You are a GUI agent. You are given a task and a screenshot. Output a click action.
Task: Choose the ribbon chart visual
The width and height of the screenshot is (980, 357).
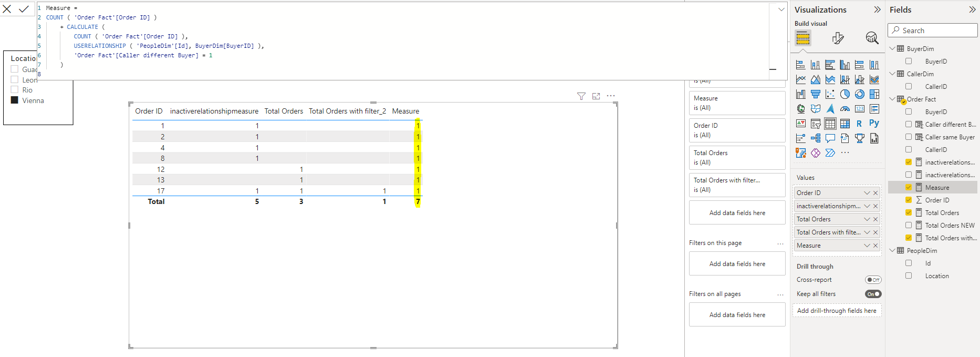(874, 79)
